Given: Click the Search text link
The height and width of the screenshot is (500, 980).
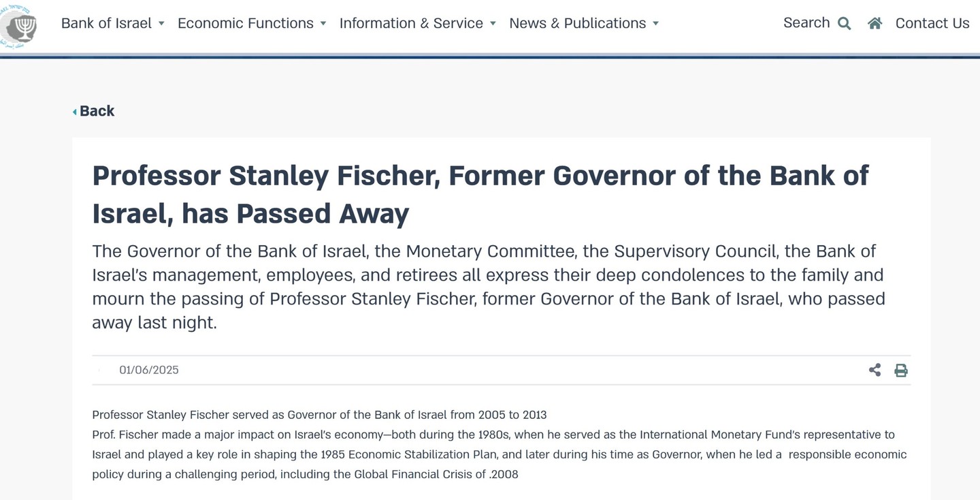Looking at the screenshot, I should tap(806, 22).
